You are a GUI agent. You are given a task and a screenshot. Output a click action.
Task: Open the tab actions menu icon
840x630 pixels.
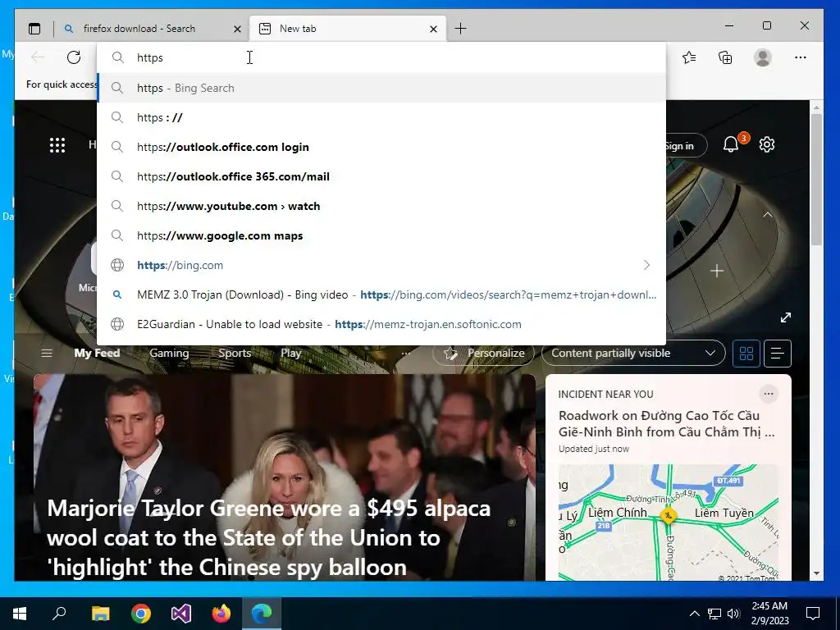[x=34, y=29]
